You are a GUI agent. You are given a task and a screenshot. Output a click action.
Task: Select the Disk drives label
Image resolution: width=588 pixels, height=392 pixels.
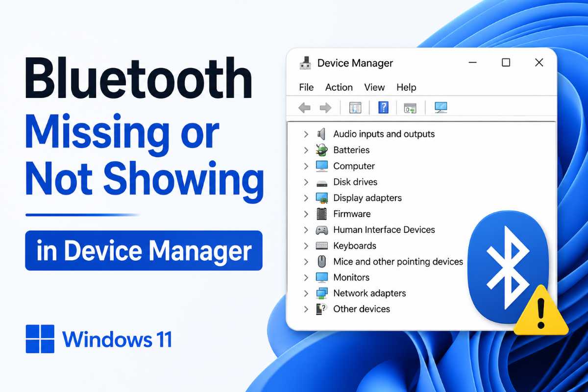point(355,182)
